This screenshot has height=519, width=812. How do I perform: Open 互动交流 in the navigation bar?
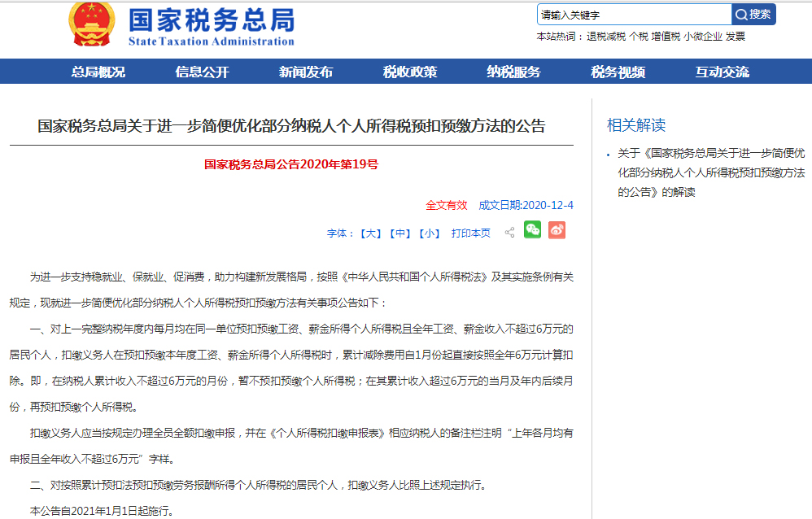[x=722, y=72]
